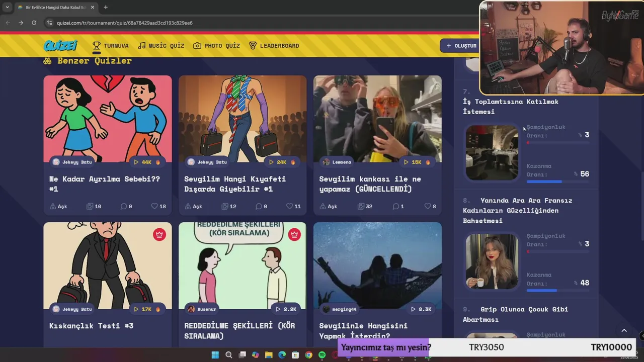Image resolution: width=644 pixels, height=362 pixels.
Task: Click play count 15K on Lemoena's quiz card
Action: coord(417,162)
